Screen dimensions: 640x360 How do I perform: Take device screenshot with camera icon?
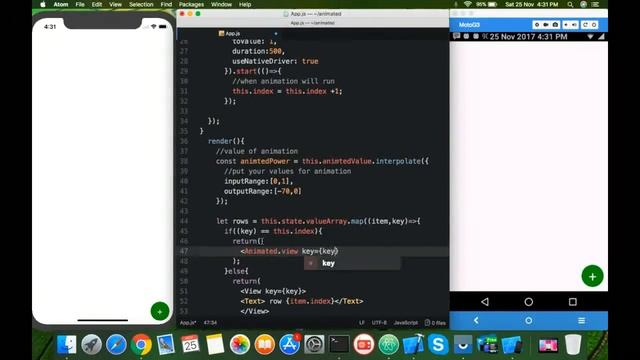pyautogui.click(x=555, y=25)
